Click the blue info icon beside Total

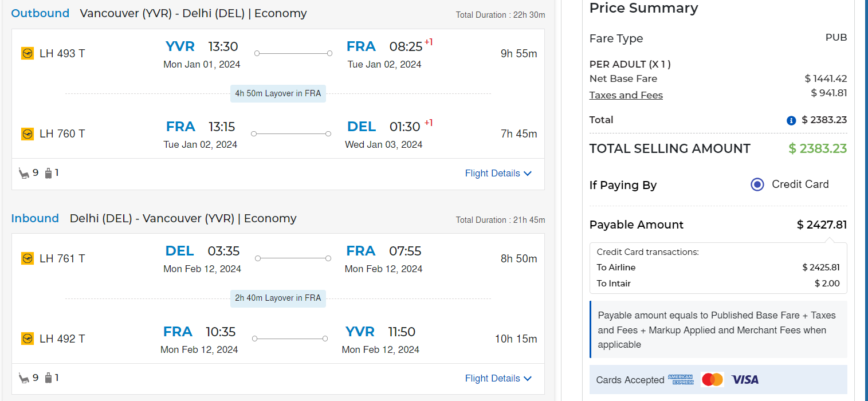pos(791,120)
